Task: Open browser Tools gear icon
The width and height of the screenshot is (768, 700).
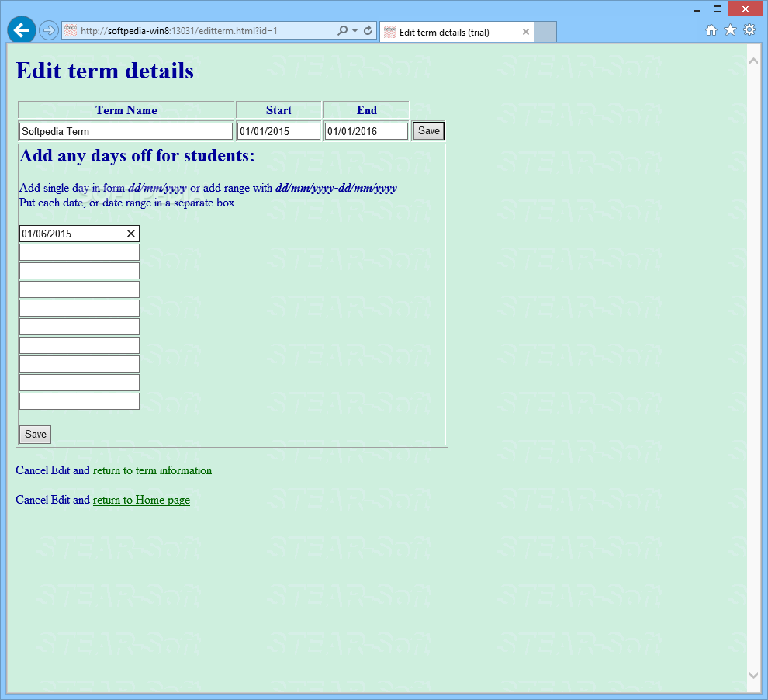Action: point(749,30)
